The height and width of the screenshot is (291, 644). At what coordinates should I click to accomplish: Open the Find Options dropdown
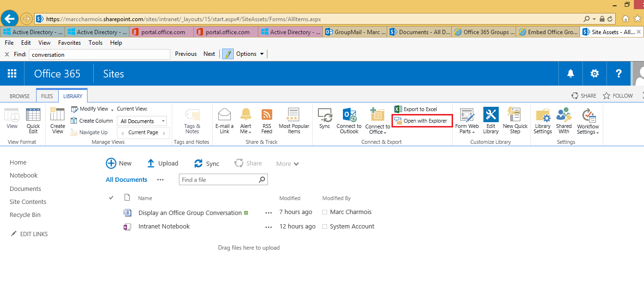(x=250, y=54)
